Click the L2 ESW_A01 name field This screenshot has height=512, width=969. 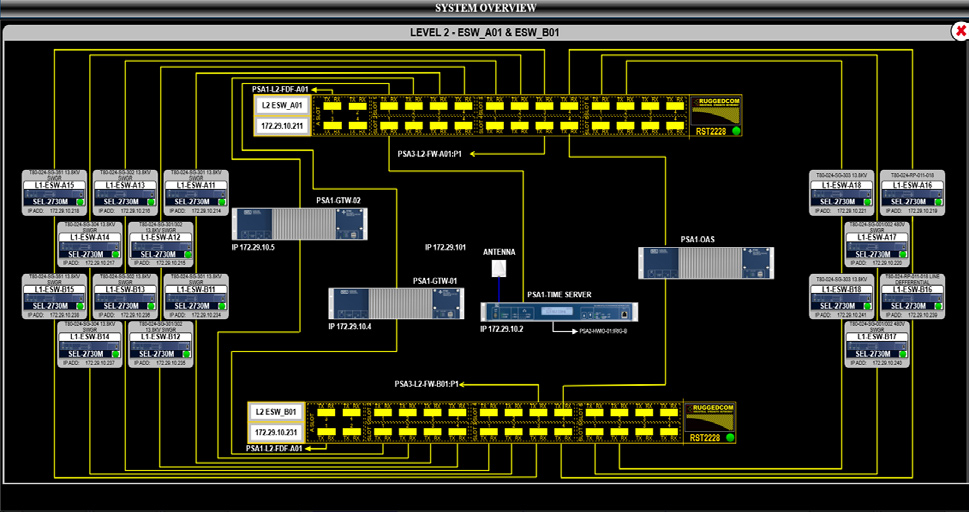(x=282, y=105)
